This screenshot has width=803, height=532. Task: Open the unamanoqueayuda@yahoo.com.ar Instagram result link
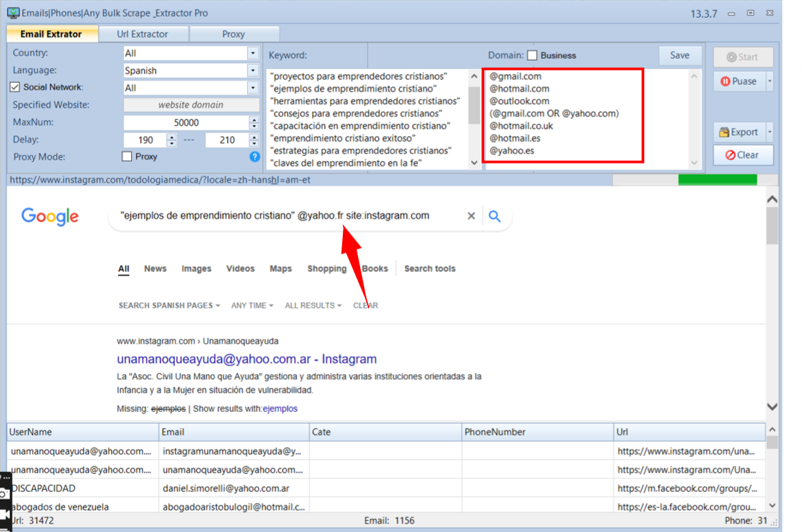pos(247,359)
